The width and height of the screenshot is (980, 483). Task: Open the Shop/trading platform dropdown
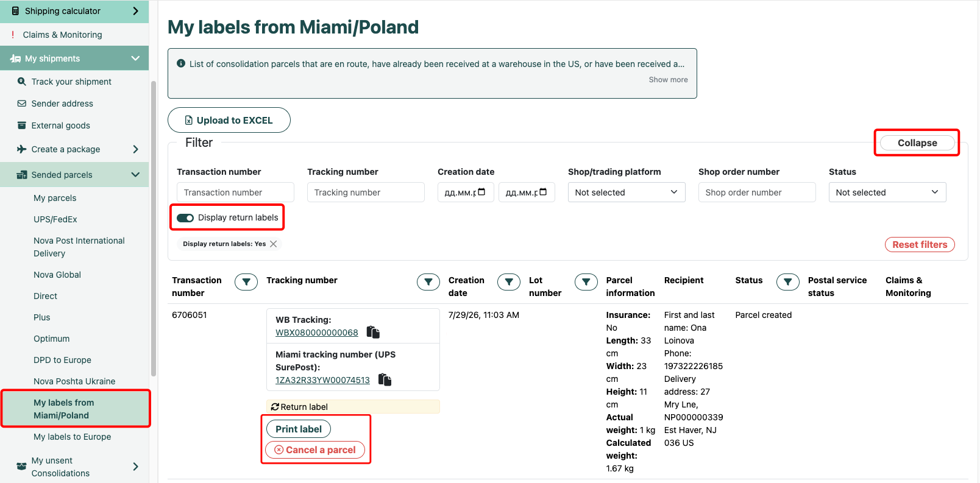tap(627, 192)
